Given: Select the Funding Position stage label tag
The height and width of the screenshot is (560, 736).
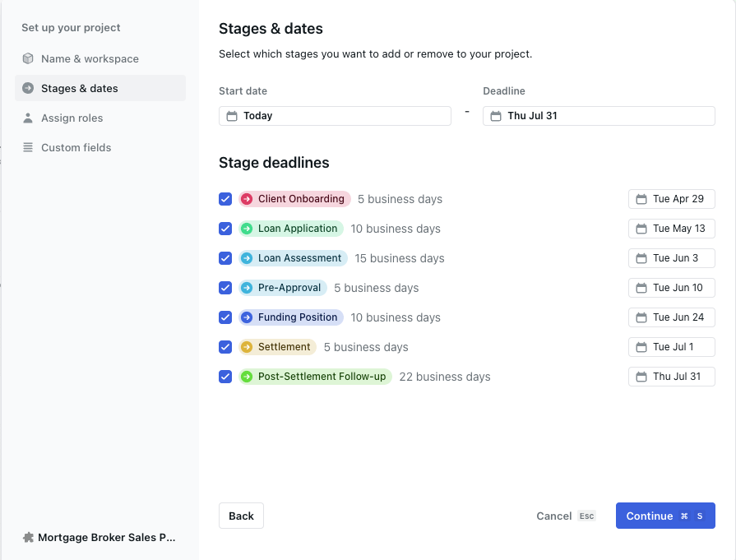Looking at the screenshot, I should [297, 317].
